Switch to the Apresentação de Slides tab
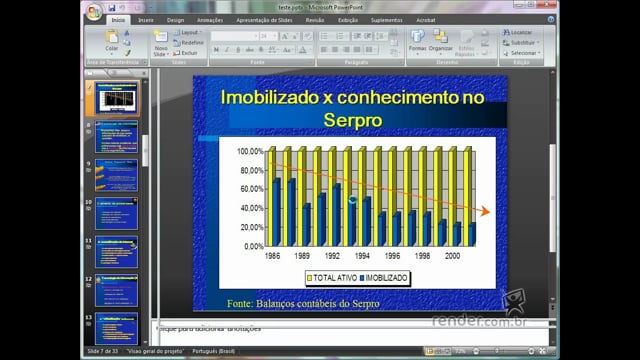The image size is (640, 360). tap(264, 20)
